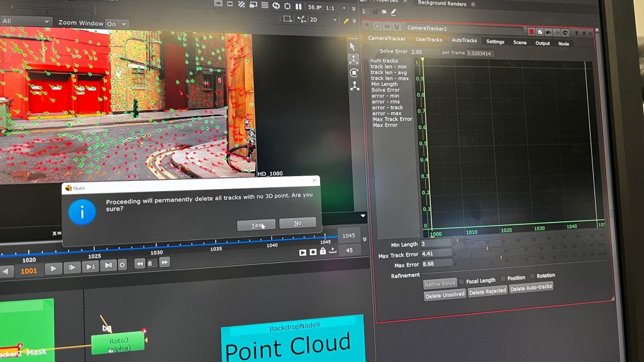This screenshot has width=644, height=362.
Task: Click the dashed selection mode icon
Action: 287,18
